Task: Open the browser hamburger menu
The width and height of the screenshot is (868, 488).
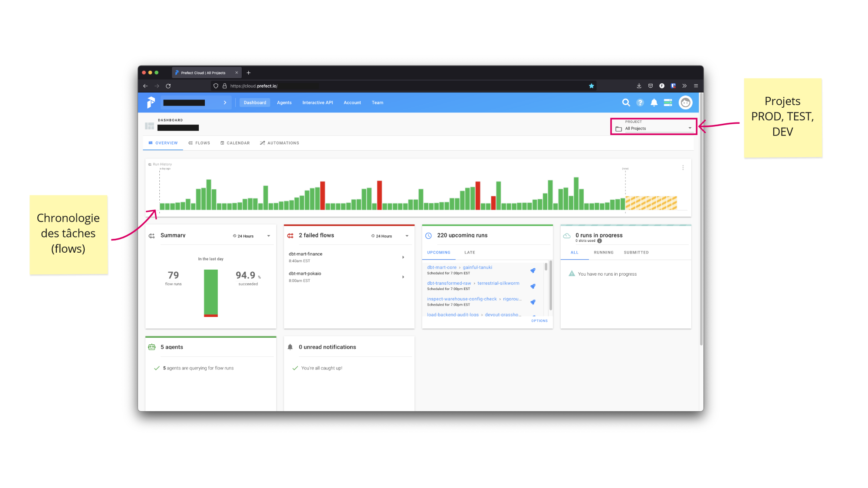Action: (696, 86)
